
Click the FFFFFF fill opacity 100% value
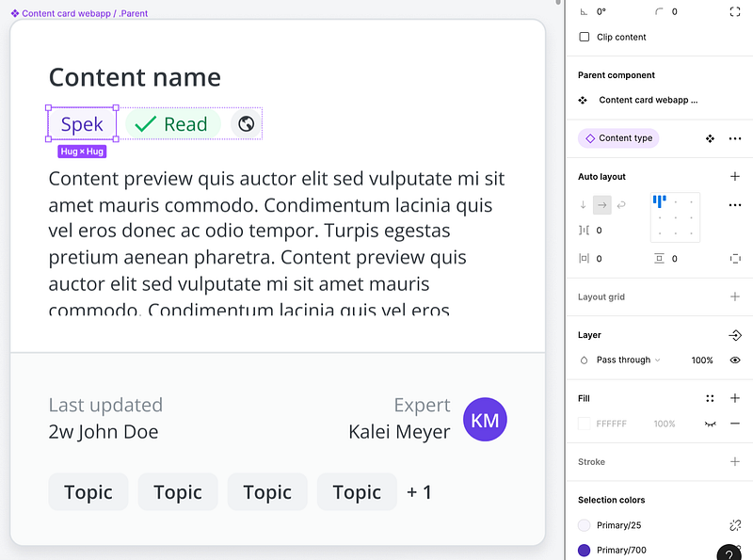coord(665,424)
